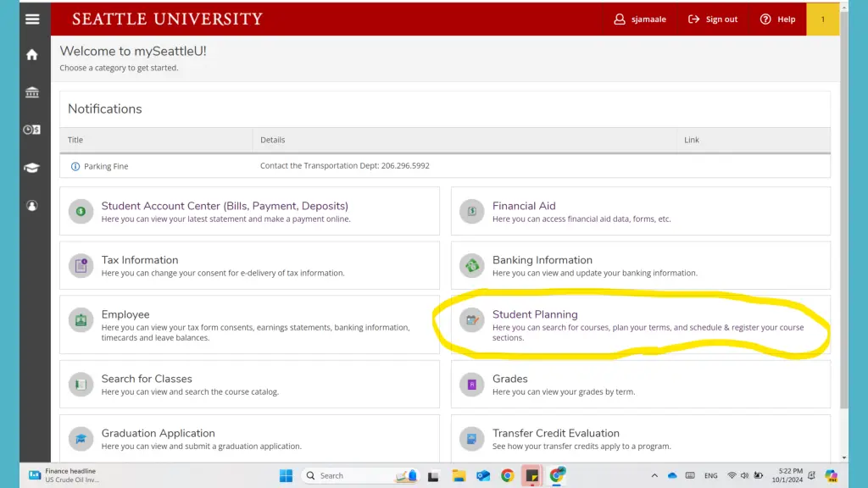Screen dimensions: 868x488
Task: Click the OneDrive tray icon
Action: click(672, 475)
